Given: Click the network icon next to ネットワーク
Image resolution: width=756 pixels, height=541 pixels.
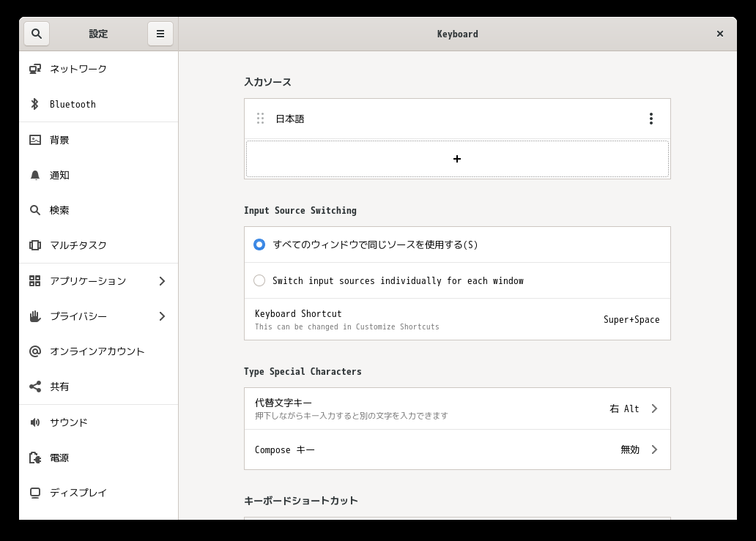Looking at the screenshot, I should click(35, 69).
